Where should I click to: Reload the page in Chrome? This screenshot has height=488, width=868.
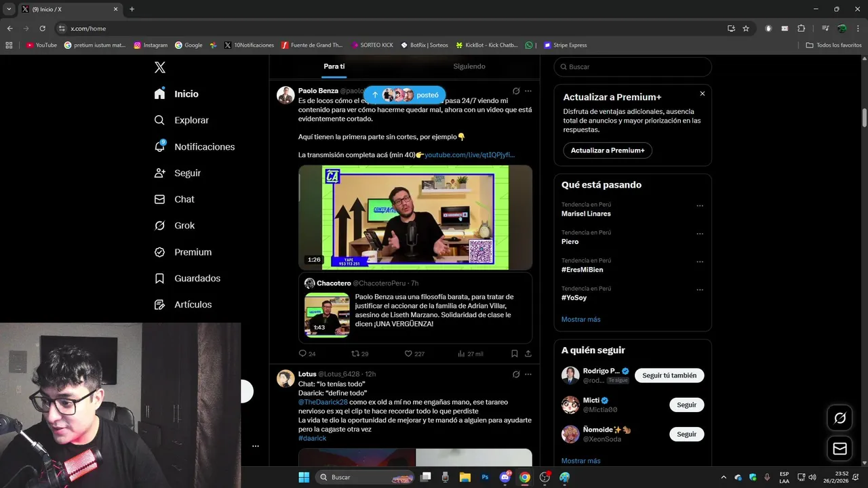tap(42, 28)
